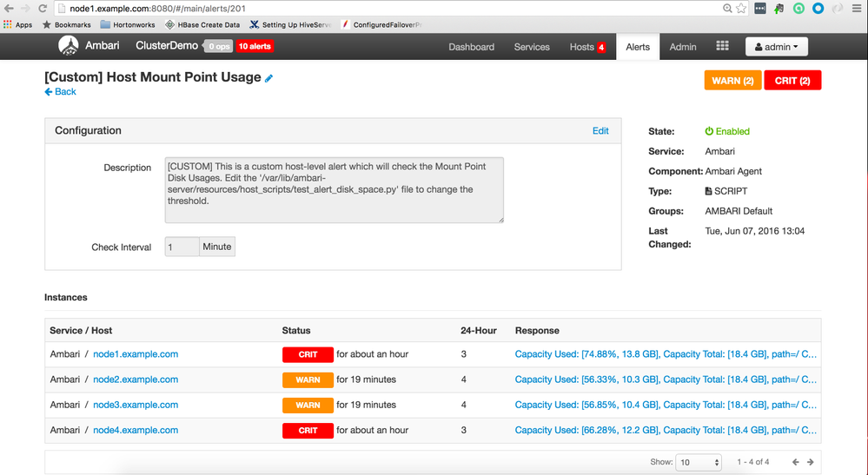Click the ClusterDemo cluster name

(167, 45)
